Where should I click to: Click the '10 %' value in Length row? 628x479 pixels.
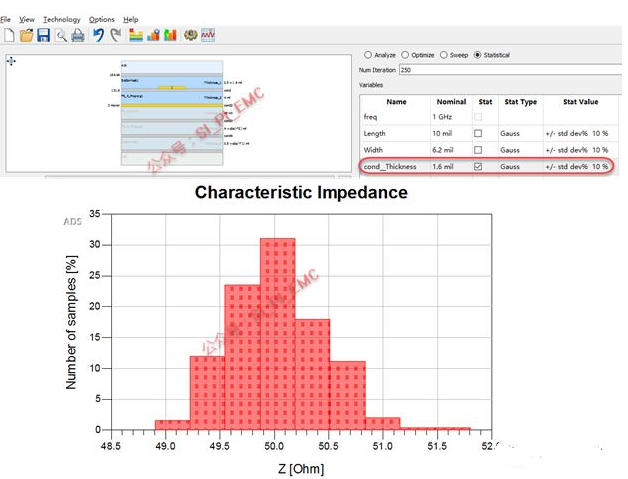tap(600, 133)
